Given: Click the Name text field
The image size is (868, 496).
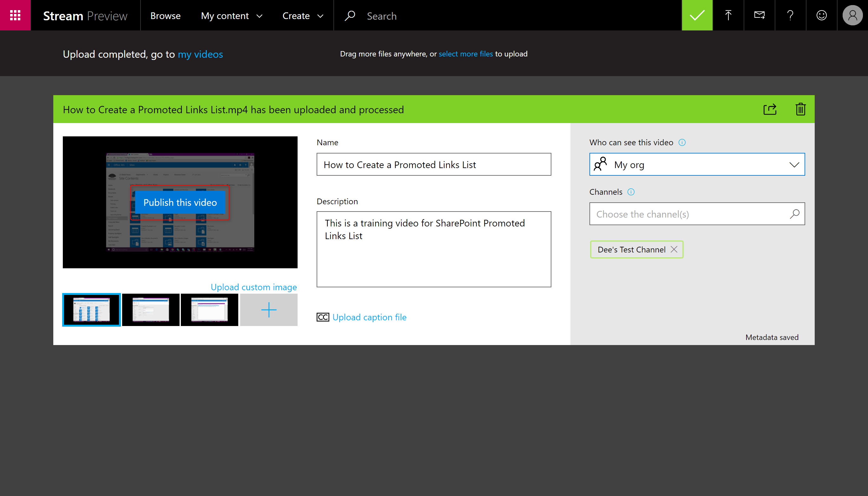Looking at the screenshot, I should pos(433,164).
